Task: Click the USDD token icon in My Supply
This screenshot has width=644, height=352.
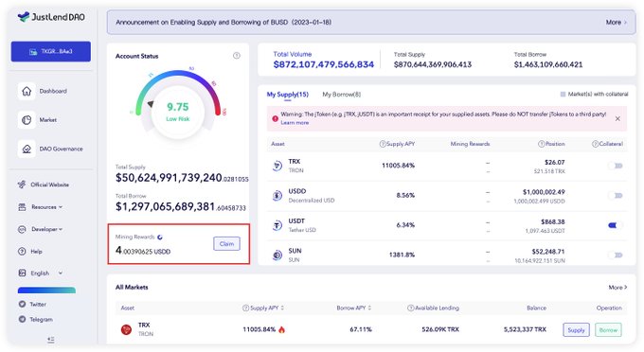Action: (277, 195)
